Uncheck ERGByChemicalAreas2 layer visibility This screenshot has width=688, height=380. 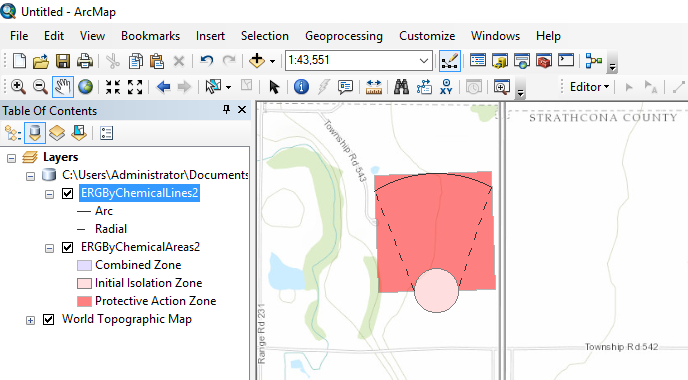(x=67, y=247)
